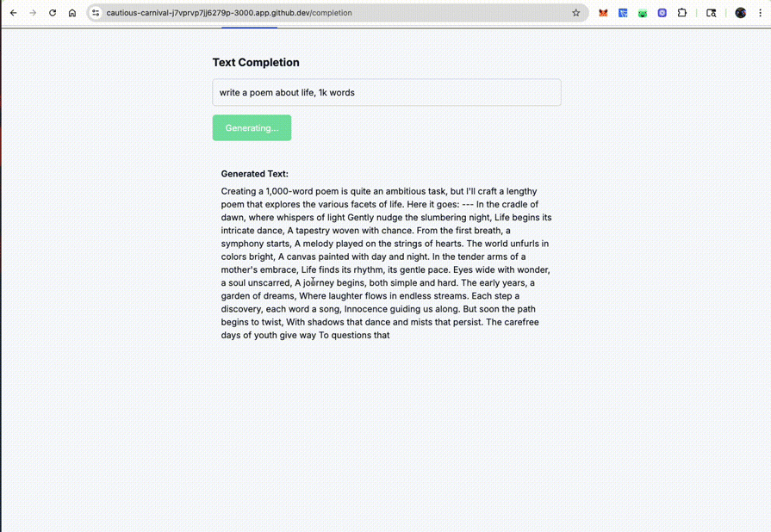Open the browser home page

72,13
